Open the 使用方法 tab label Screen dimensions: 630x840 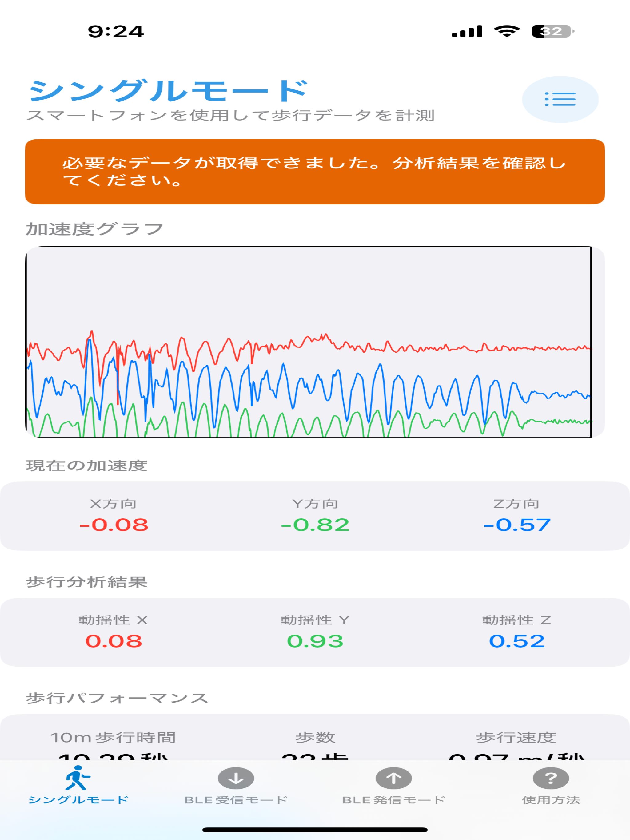tap(551, 800)
